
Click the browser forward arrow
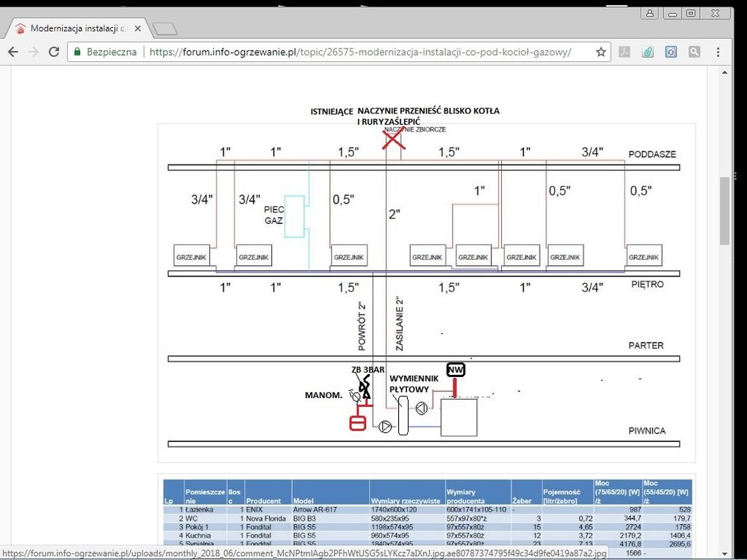[34, 52]
